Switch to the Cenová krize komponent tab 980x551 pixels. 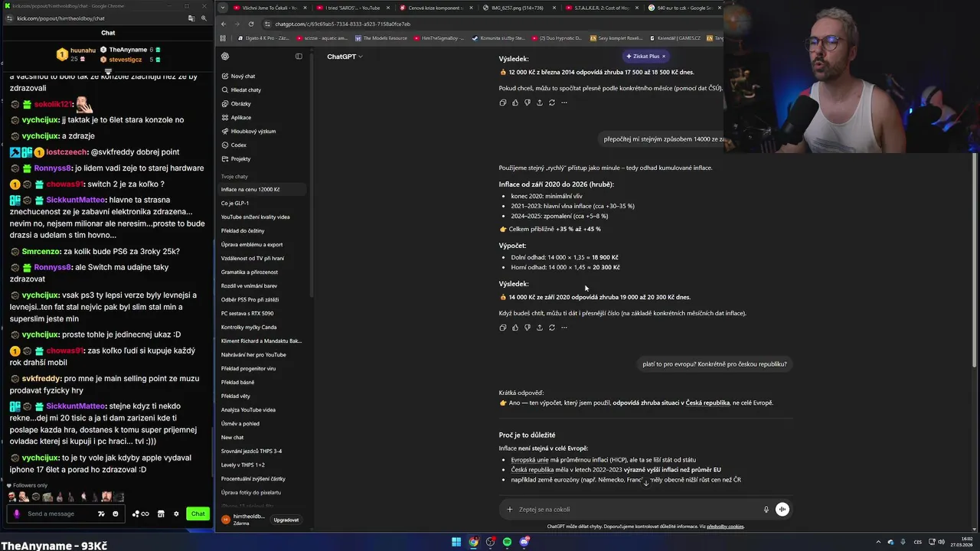pos(435,8)
